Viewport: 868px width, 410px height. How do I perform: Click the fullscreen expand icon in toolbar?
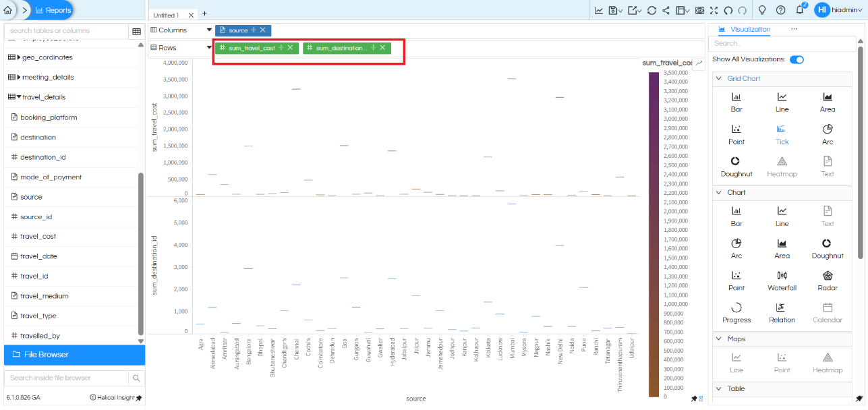coord(714,11)
